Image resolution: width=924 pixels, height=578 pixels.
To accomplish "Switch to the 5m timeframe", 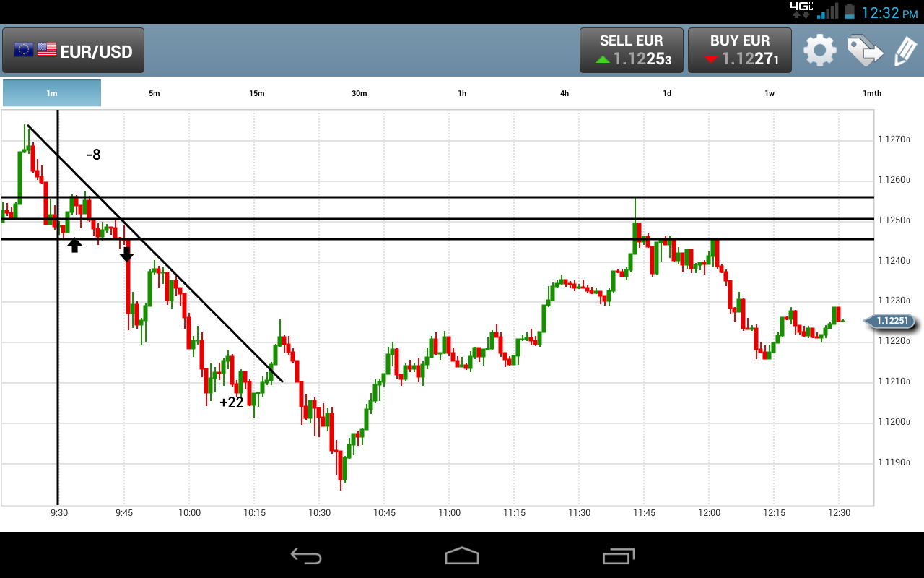I will coord(154,93).
